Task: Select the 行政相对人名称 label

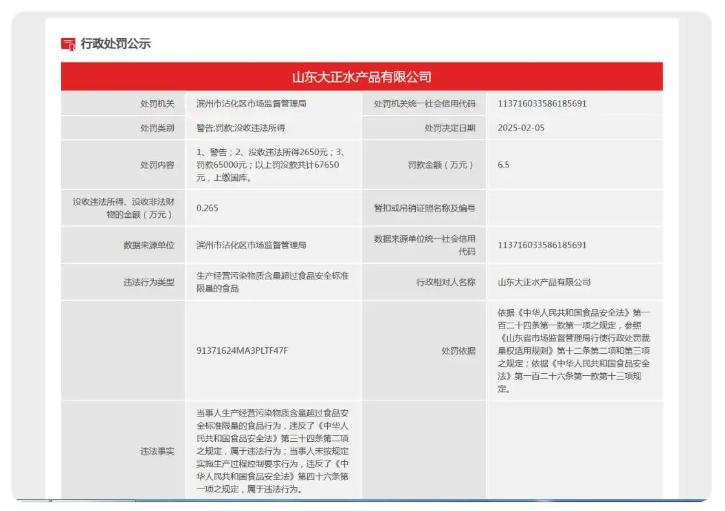Action: point(446,282)
